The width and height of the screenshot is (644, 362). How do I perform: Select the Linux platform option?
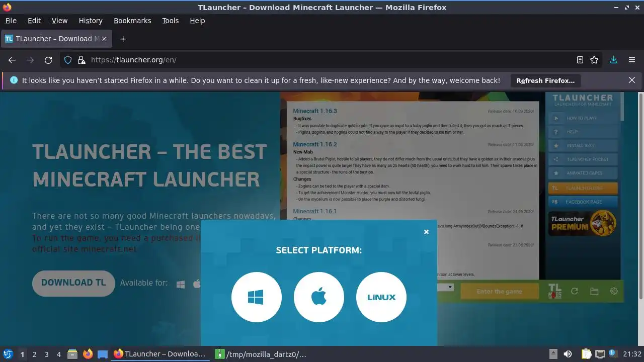click(x=381, y=297)
